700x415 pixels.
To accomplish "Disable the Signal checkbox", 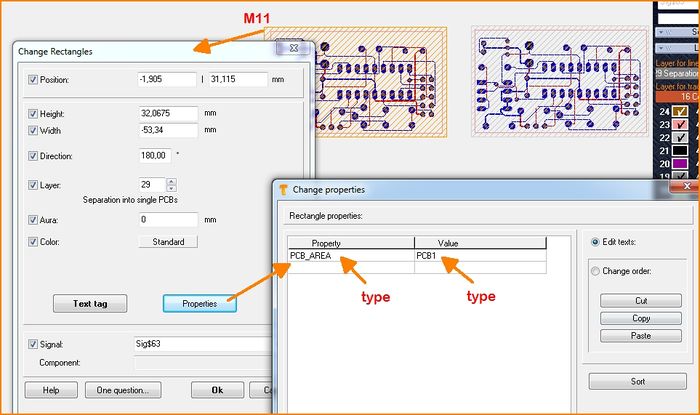I will click(33, 343).
